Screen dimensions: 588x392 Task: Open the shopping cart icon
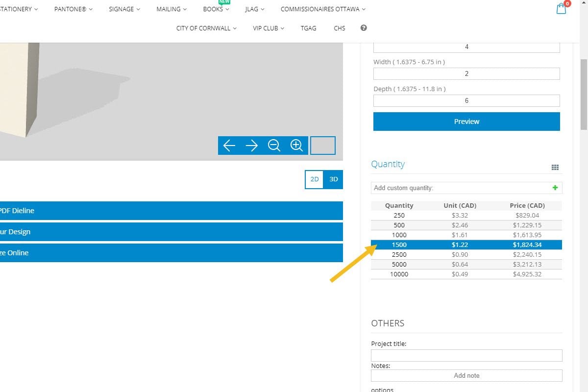pyautogui.click(x=561, y=9)
